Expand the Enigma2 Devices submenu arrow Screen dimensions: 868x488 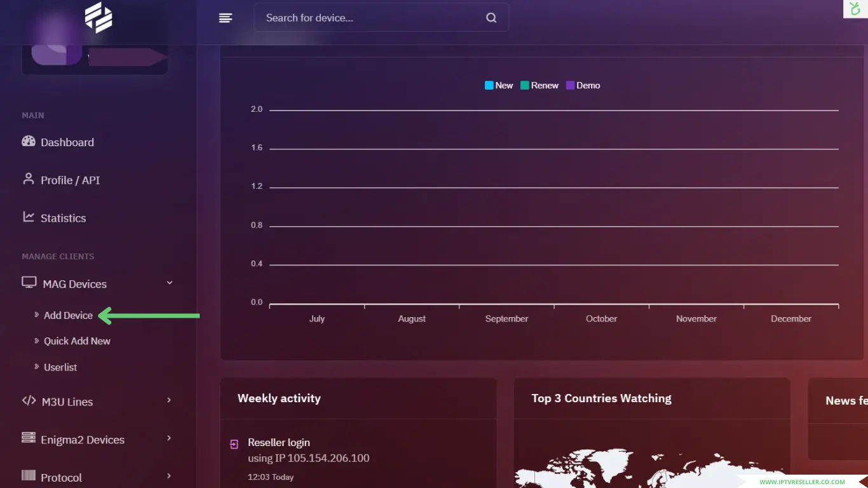pos(169,438)
